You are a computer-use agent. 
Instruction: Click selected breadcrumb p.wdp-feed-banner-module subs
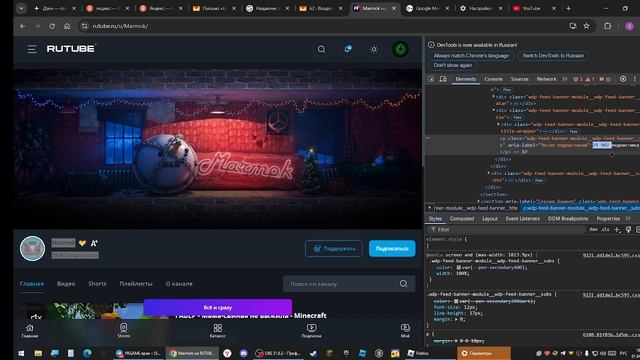[x=581, y=208]
